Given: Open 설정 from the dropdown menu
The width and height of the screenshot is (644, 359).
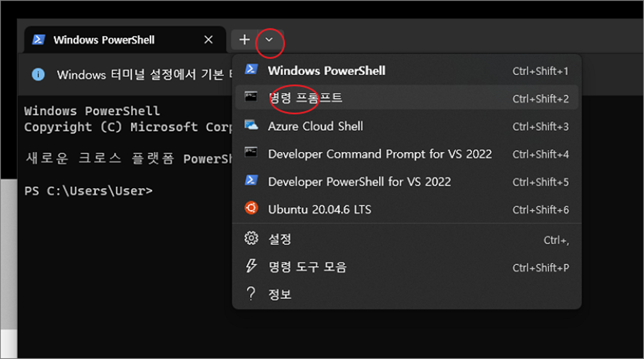Looking at the screenshot, I should 407,239.
